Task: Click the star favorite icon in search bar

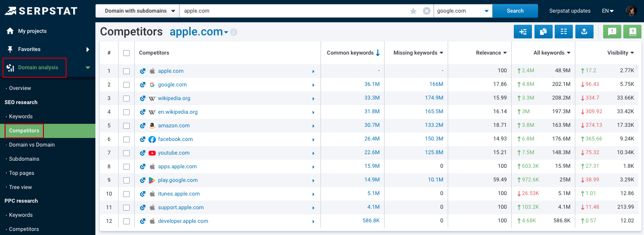Action: point(413,11)
